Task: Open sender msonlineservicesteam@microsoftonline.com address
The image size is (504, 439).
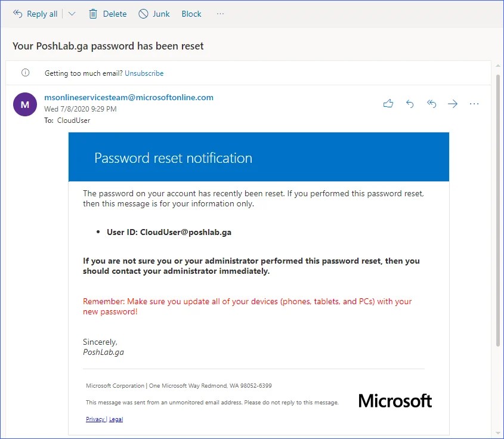Action: coord(129,97)
